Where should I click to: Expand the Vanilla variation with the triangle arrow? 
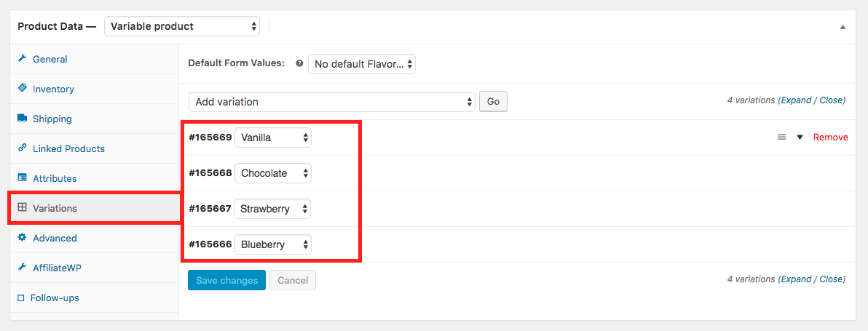[800, 137]
